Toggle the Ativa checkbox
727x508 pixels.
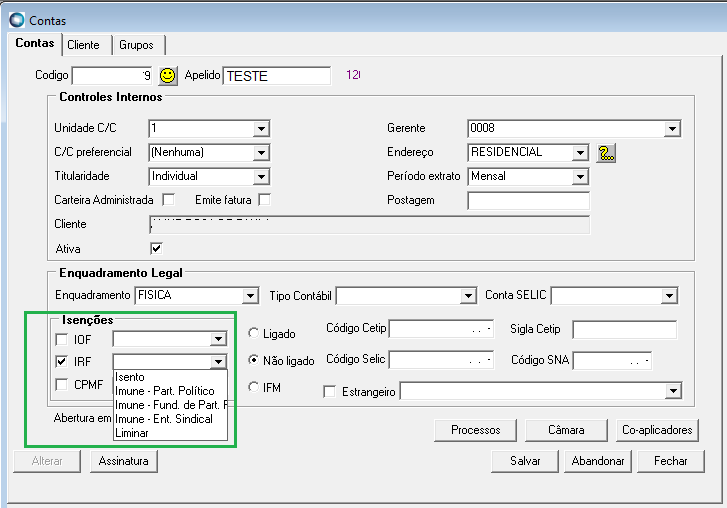click(156, 248)
